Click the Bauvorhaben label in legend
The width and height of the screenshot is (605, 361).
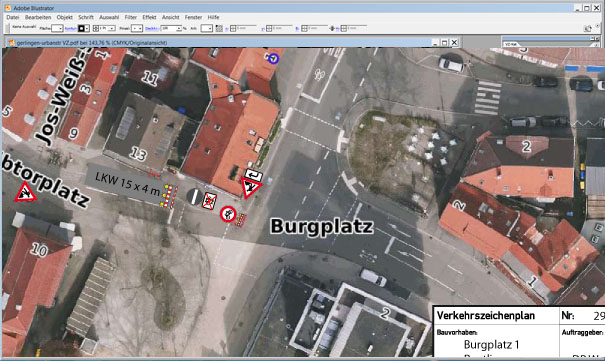(456, 332)
